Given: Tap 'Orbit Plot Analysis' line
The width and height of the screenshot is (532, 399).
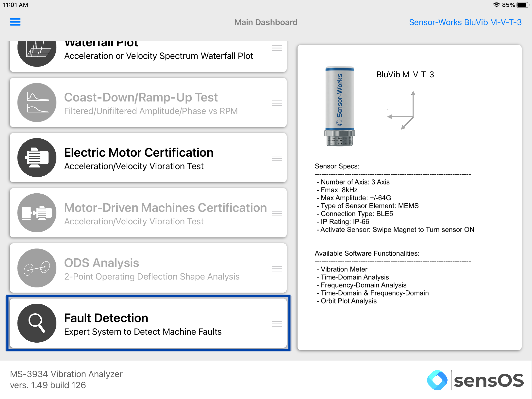Looking at the screenshot, I should [x=347, y=301].
